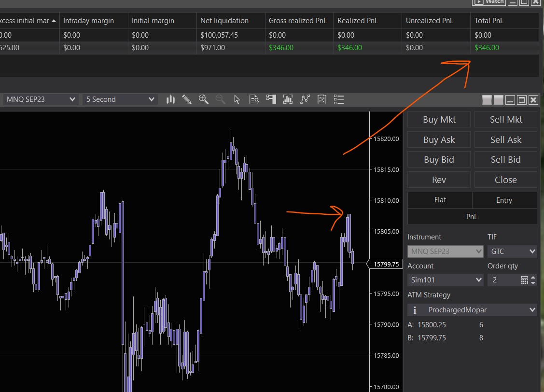The image size is (544, 392).
Task: Click the Net liquidation column header
Action: click(231, 21)
